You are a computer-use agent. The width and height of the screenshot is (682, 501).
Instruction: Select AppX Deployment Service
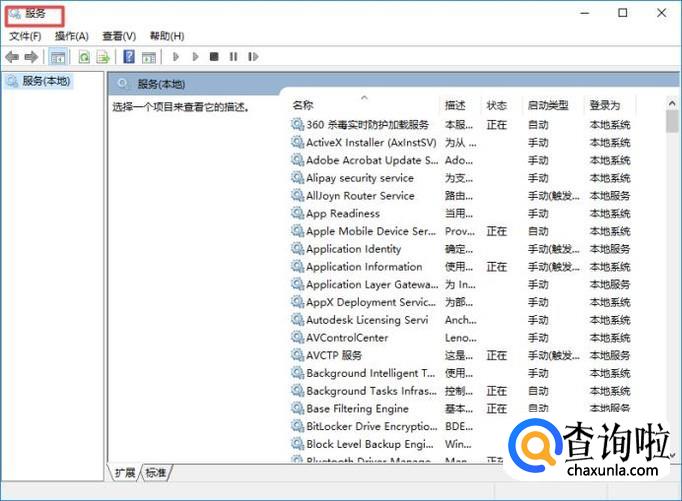point(461,303)
